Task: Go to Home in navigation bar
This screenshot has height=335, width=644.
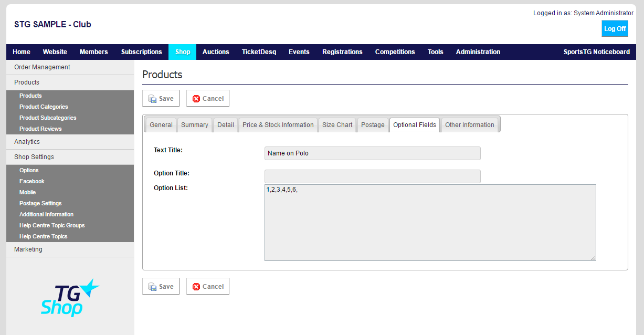Action: (22, 52)
